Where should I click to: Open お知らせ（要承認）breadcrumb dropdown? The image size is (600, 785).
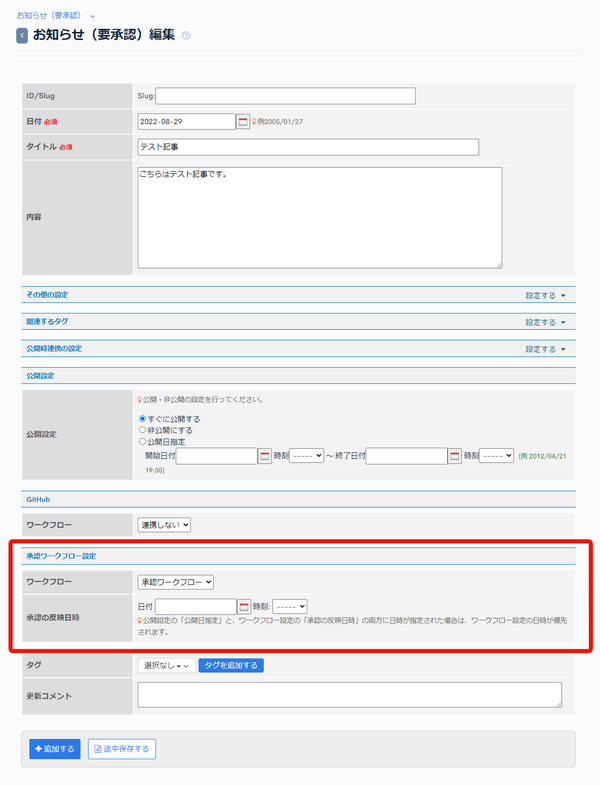pos(92,17)
